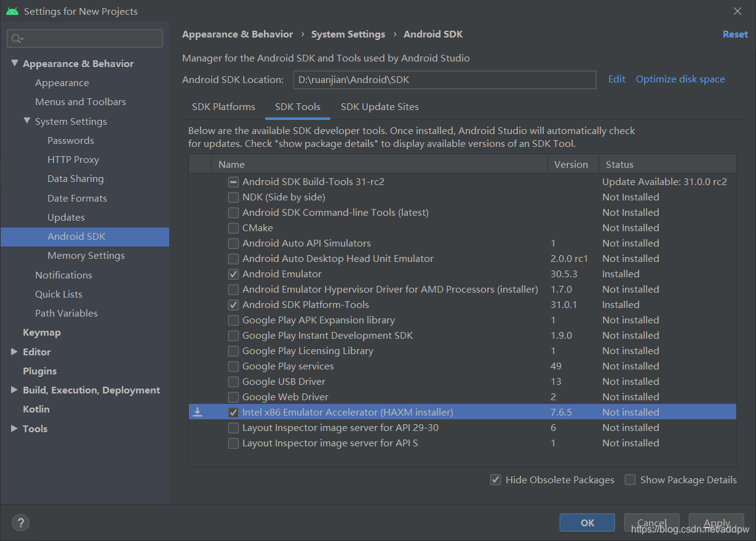Viewport: 756px width, 541px height.
Task: Open Keymap settings page
Action: (x=42, y=333)
